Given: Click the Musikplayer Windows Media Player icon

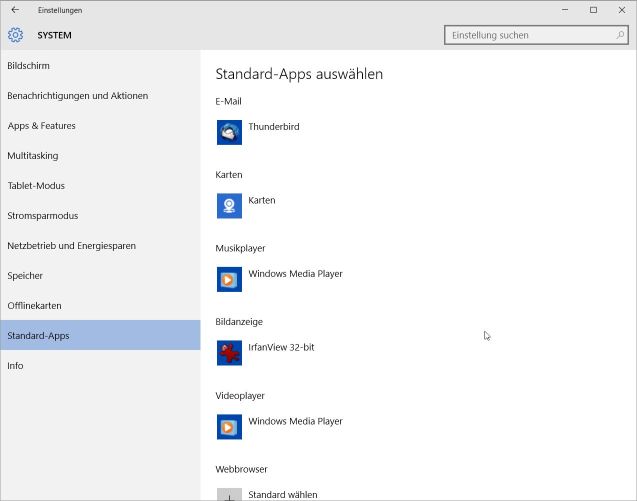Looking at the screenshot, I should click(x=229, y=280).
